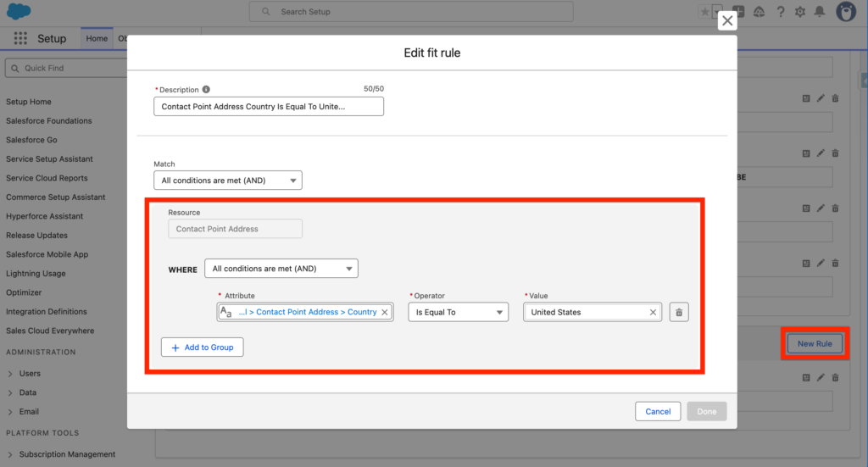
Task: Open the WHERE conditions dropdown
Action: point(281,269)
